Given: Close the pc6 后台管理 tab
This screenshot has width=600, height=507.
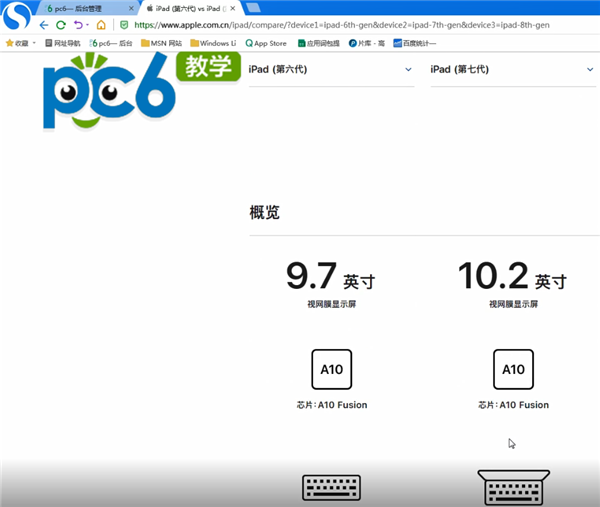Looking at the screenshot, I should pos(131,8).
